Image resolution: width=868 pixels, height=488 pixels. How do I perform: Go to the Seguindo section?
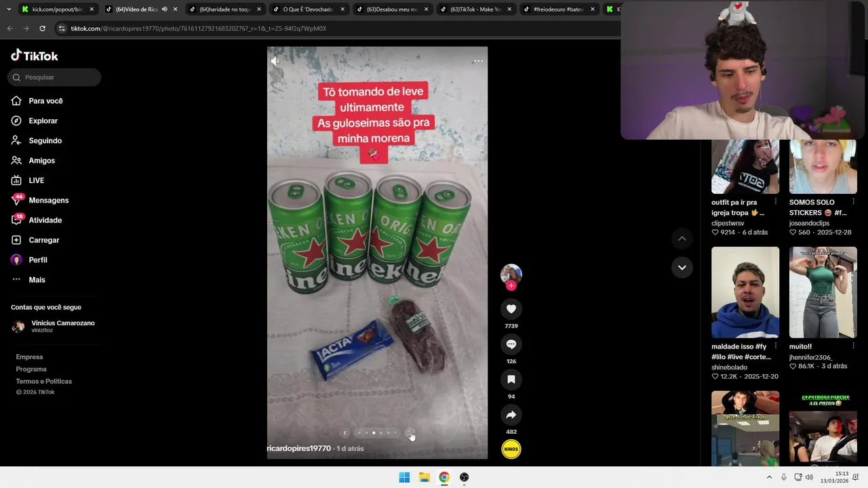tap(45, 140)
